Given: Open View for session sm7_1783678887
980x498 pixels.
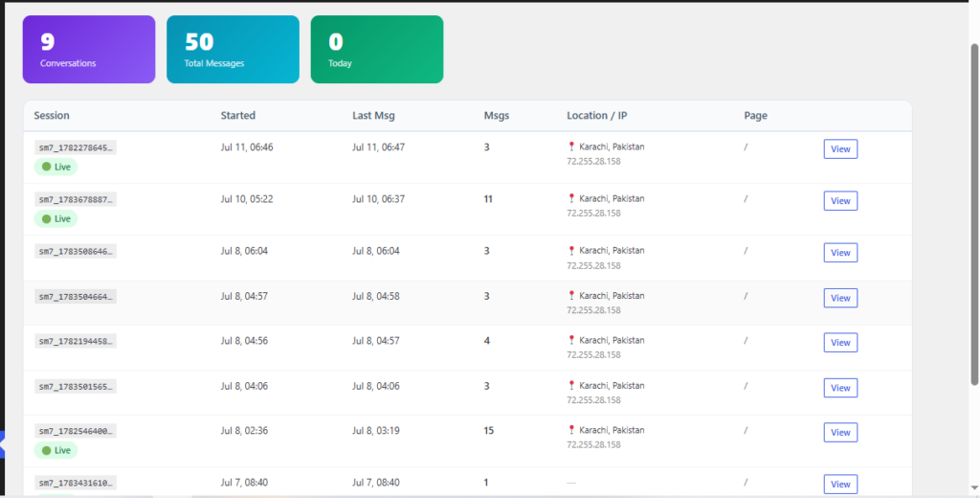Looking at the screenshot, I should click(x=840, y=201).
